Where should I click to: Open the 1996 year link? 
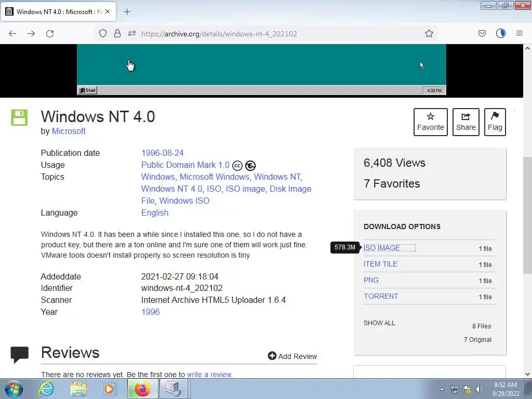tap(150, 312)
